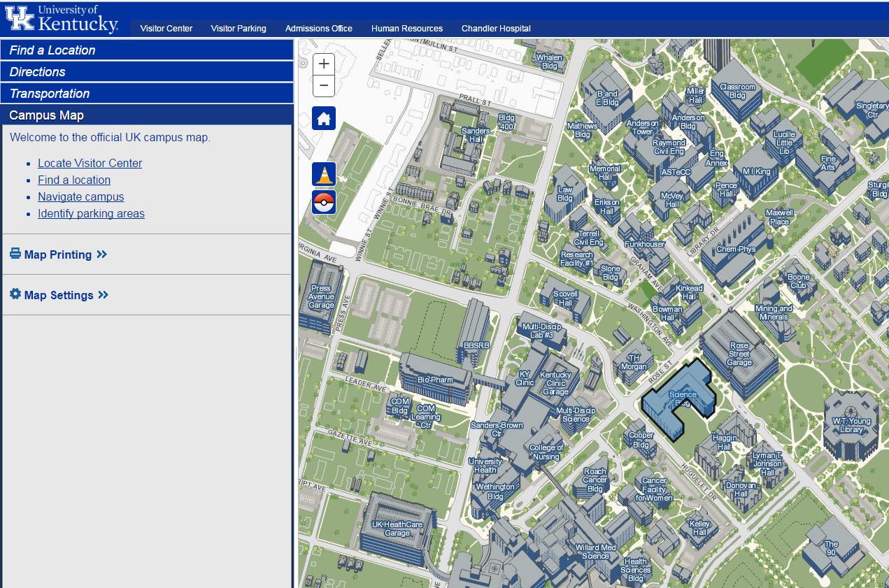Click the Memorial Hall label
889x588 pixels.
[605, 173]
